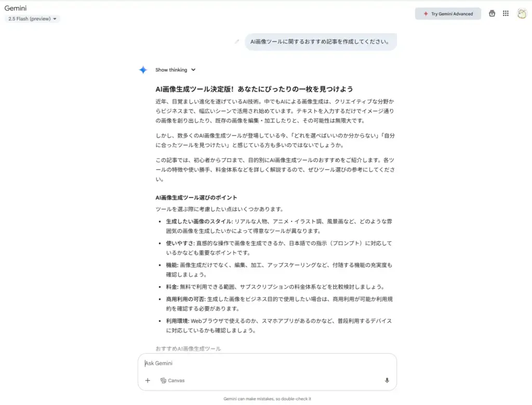Click the plus add-files icon
This screenshot has height=405, width=532.
click(148, 381)
